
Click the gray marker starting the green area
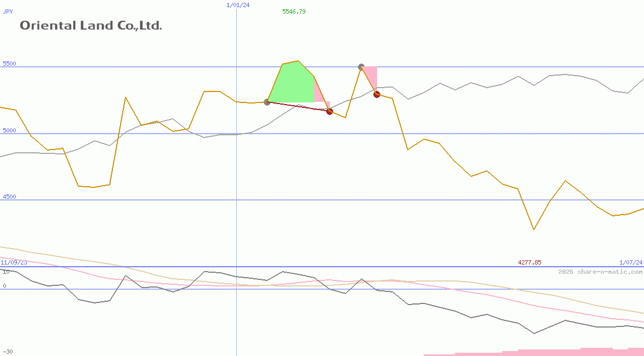click(x=267, y=102)
